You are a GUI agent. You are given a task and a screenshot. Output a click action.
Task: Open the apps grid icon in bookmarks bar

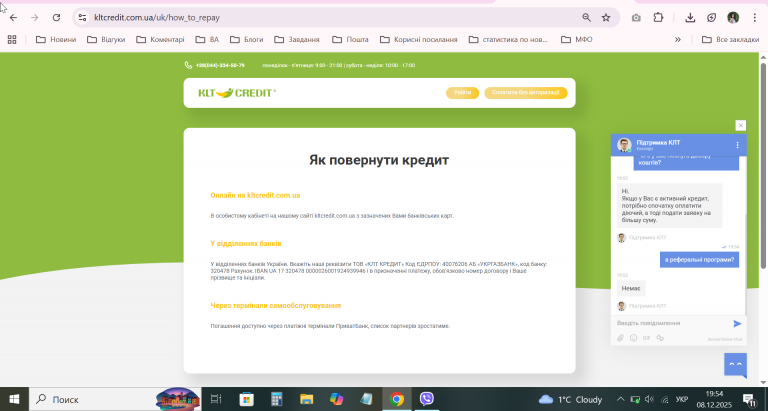[x=12, y=39]
